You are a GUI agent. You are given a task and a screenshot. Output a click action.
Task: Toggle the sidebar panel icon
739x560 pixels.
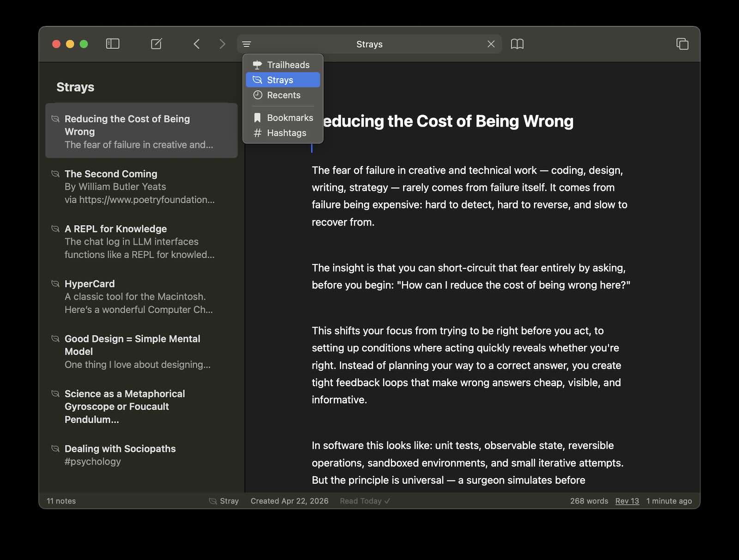tap(113, 44)
